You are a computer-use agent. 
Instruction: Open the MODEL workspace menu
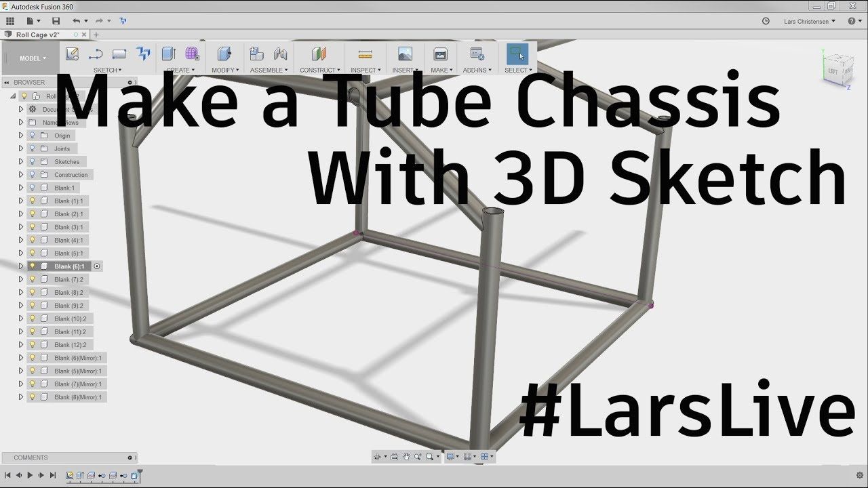[30, 58]
